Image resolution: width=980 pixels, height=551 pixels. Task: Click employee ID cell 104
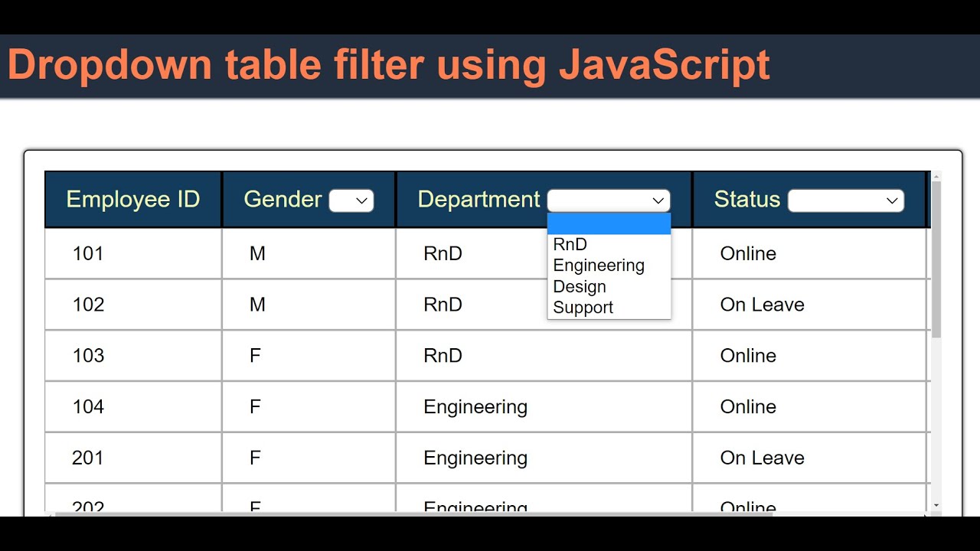pos(133,406)
